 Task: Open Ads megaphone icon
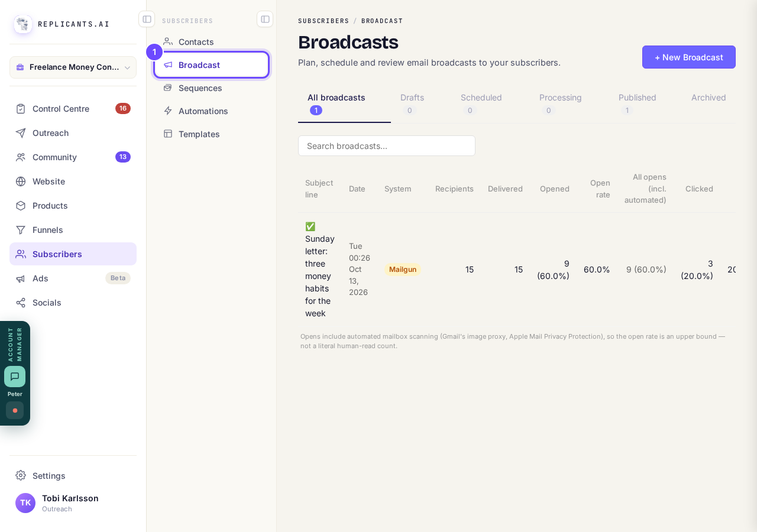tap(21, 278)
